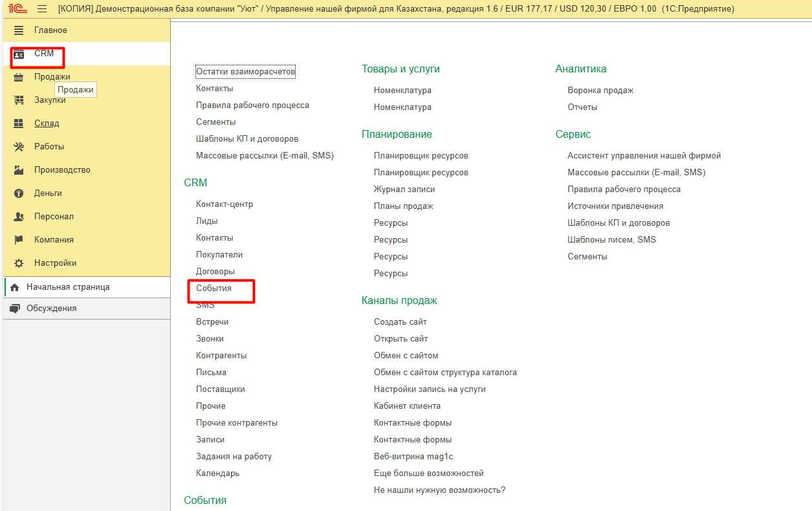
Task: Open Звонки link
Action: point(210,339)
